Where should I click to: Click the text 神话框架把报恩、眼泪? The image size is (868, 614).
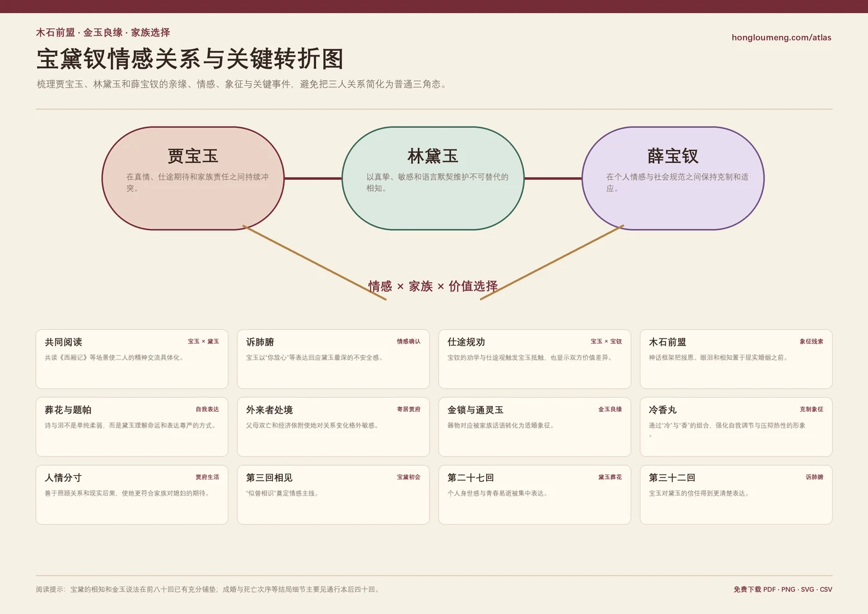(719, 358)
